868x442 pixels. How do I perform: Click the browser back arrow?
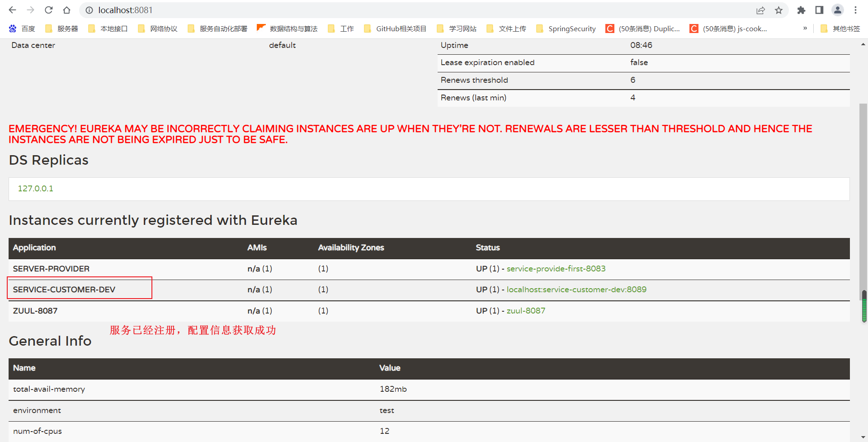point(12,10)
